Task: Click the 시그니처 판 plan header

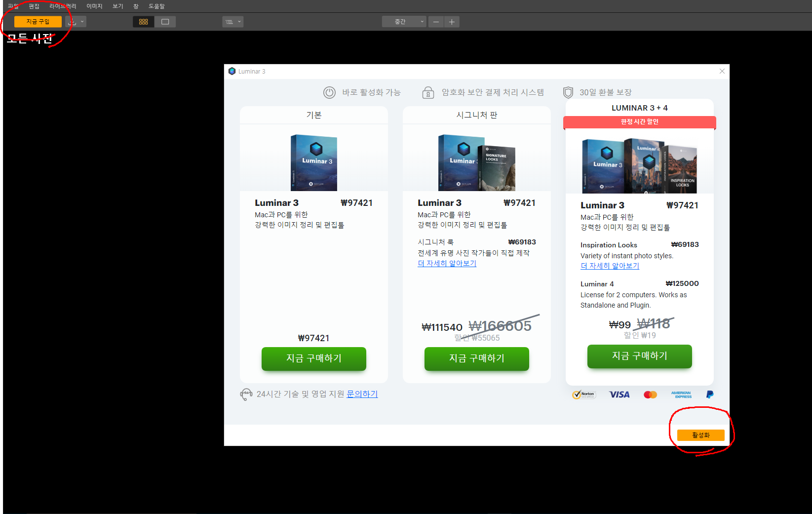Action: click(x=477, y=115)
